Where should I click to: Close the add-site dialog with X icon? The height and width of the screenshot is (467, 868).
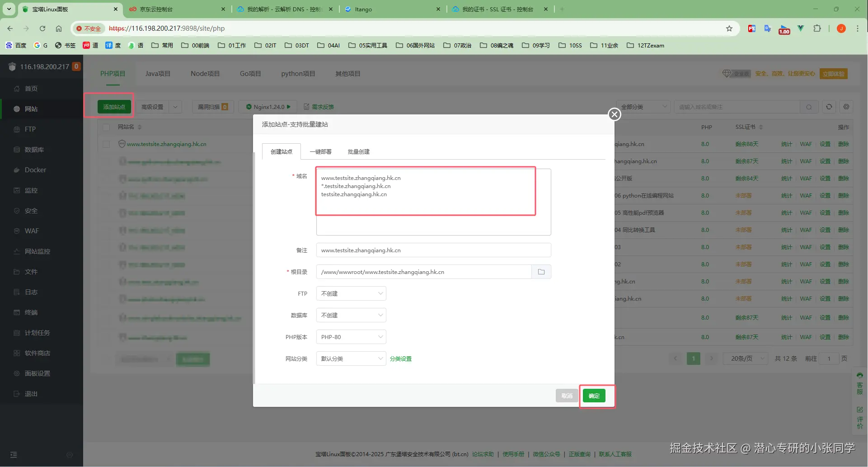614,114
